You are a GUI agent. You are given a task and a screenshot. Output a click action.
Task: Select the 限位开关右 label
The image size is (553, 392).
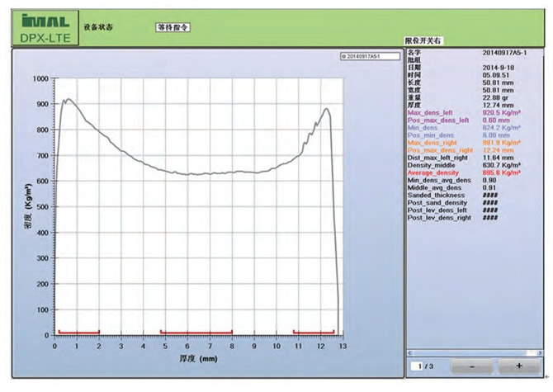(x=423, y=40)
